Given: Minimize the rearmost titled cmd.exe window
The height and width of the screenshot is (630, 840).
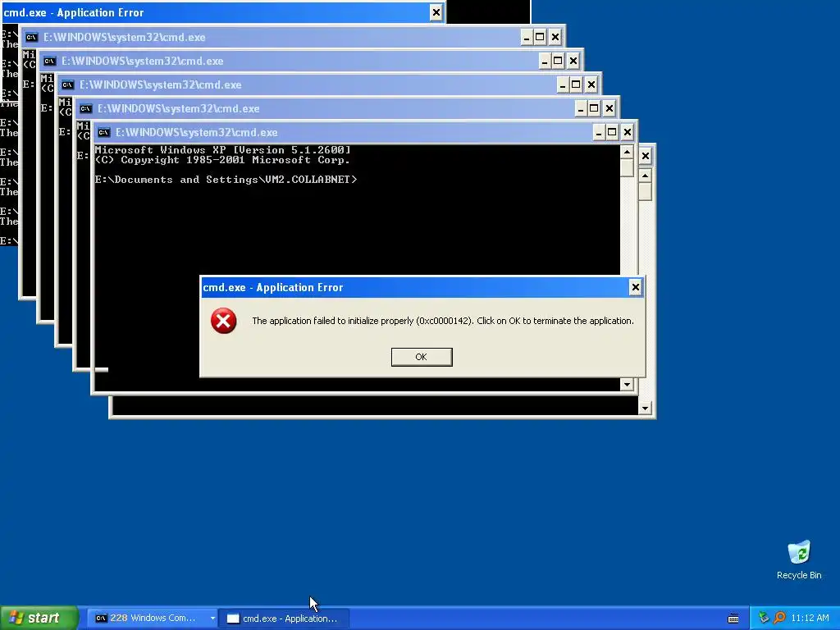Looking at the screenshot, I should [526, 37].
